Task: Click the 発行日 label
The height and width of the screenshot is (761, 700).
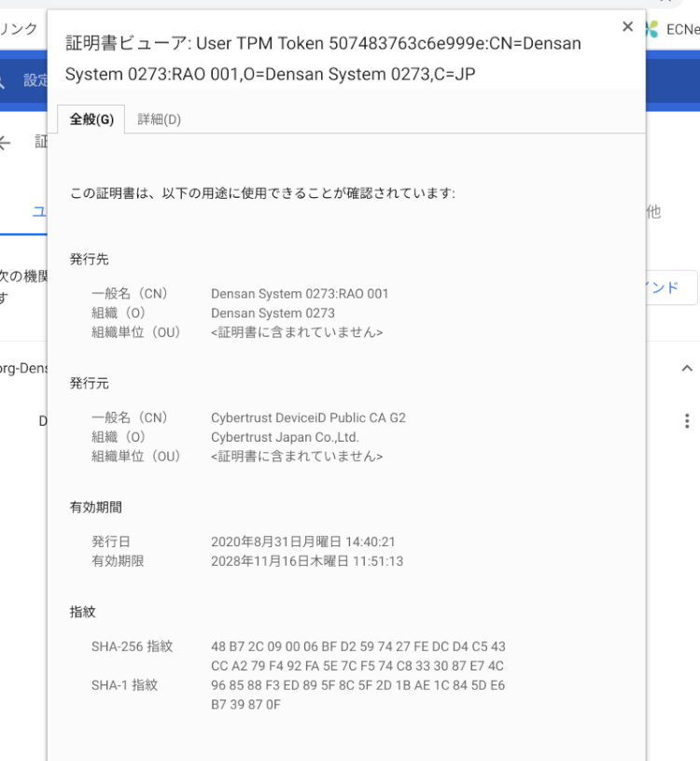Action: [x=111, y=542]
